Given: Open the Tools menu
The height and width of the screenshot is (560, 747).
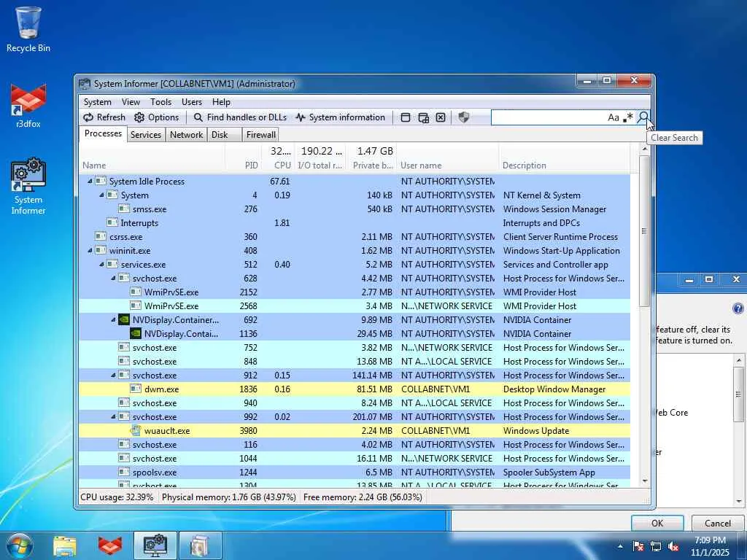Looking at the screenshot, I should (x=160, y=102).
